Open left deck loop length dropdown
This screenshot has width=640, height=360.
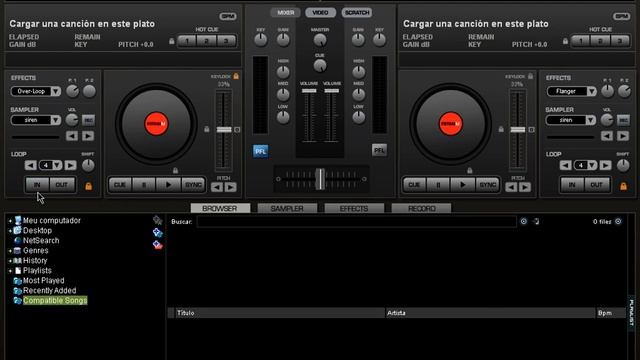[x=57, y=165]
